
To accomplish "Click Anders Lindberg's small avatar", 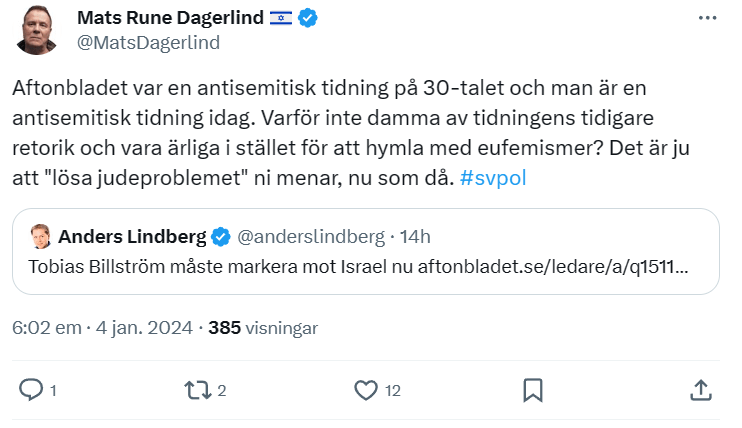I will [41, 237].
